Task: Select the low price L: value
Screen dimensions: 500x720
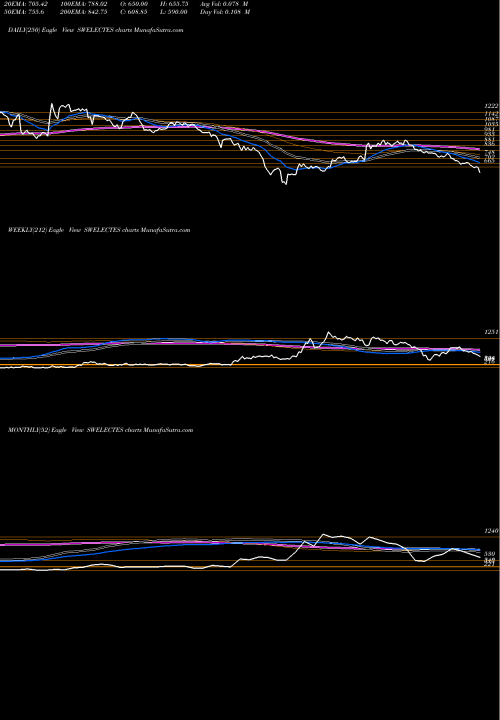Action: [174, 12]
